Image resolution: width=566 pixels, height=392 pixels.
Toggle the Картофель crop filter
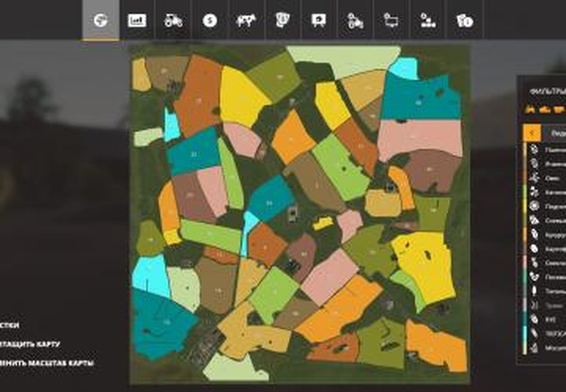pyautogui.click(x=548, y=248)
